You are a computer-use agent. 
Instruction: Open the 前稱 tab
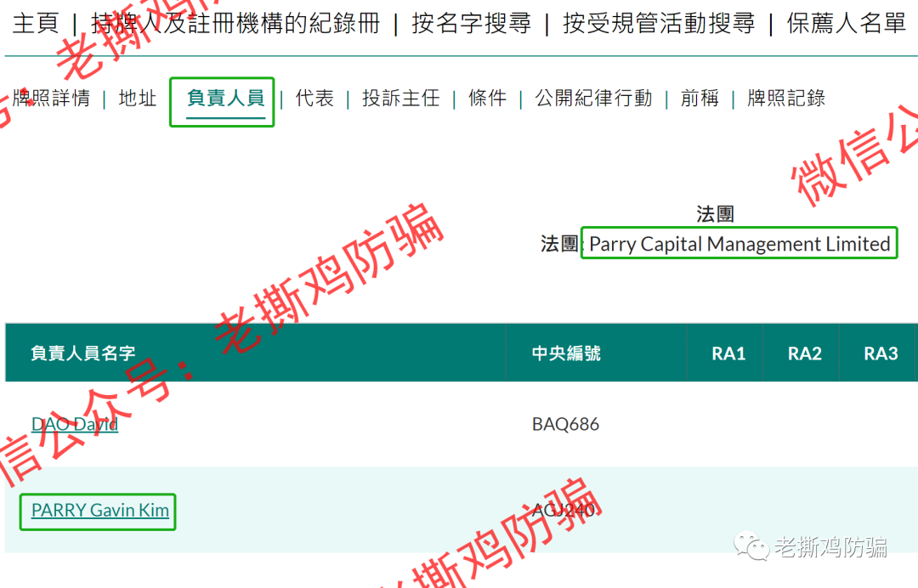pos(700,98)
